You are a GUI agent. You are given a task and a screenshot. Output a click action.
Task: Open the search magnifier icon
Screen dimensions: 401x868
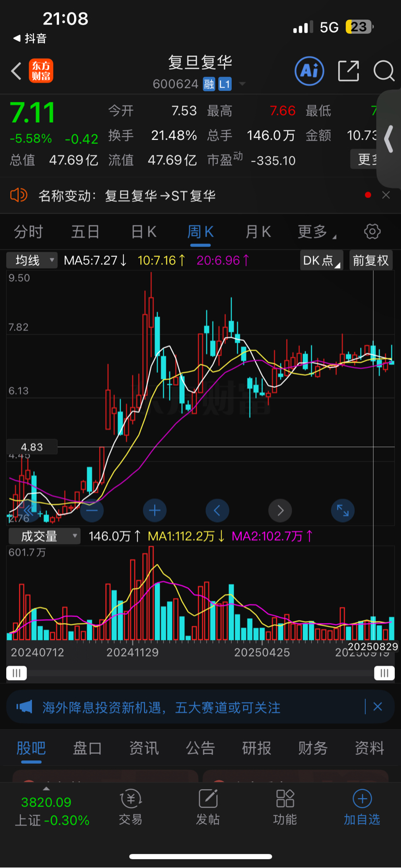(x=384, y=70)
